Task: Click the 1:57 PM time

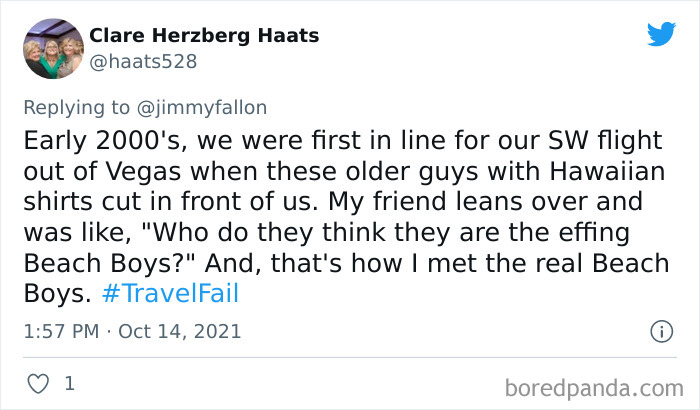Action: pyautogui.click(x=59, y=330)
